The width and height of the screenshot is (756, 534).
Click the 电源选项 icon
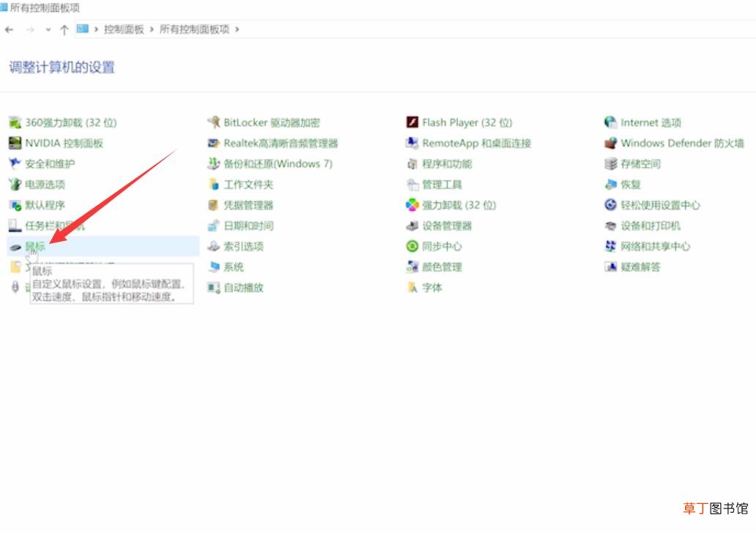click(15, 185)
